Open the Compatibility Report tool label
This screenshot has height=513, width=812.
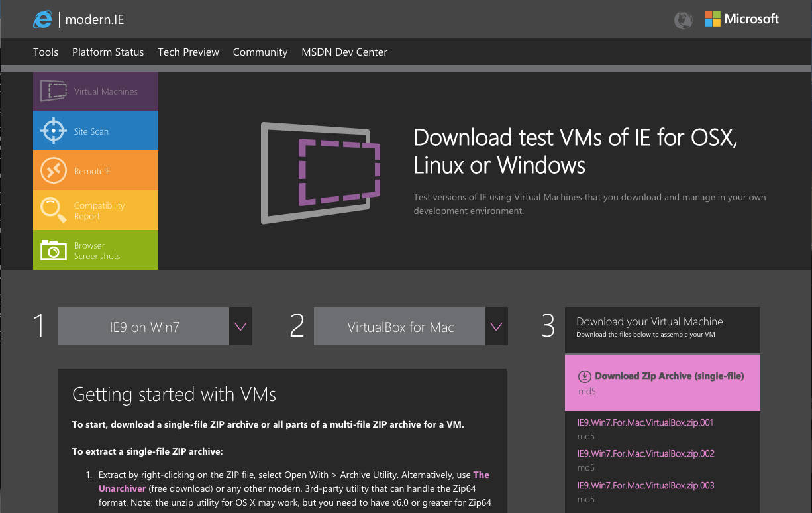point(99,211)
